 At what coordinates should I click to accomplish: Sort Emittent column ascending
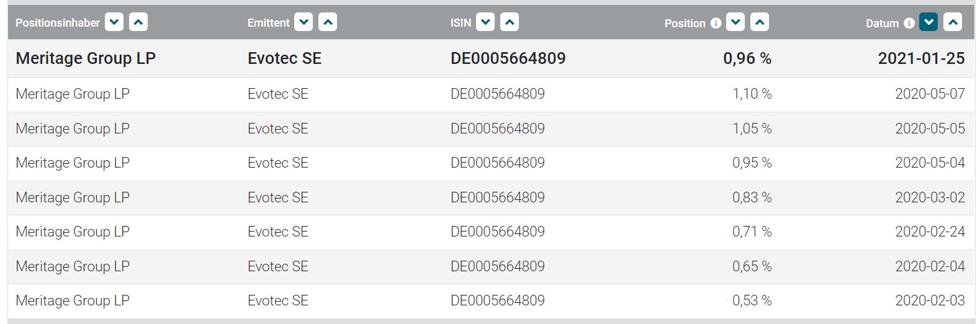point(328,23)
